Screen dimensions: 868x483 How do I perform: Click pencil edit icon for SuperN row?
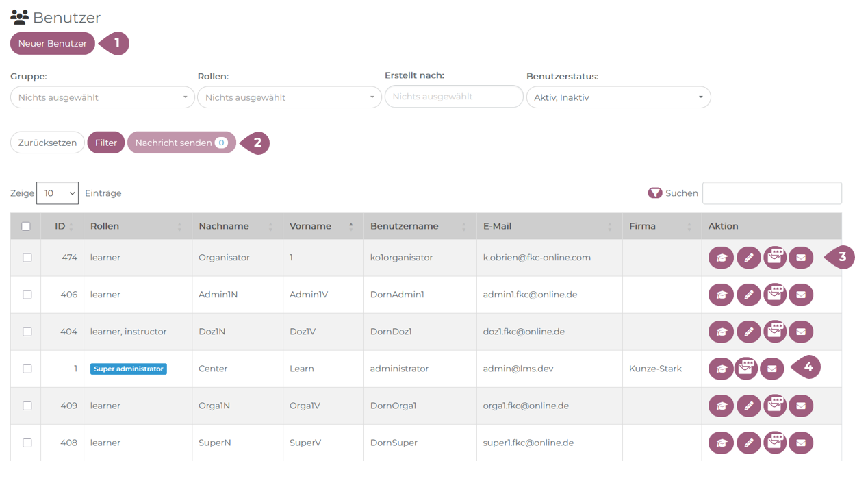[748, 443]
